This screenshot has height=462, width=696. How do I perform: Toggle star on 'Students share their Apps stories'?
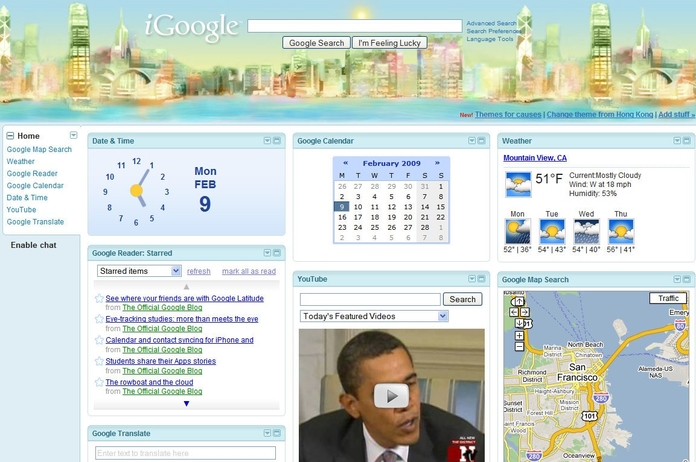99,361
